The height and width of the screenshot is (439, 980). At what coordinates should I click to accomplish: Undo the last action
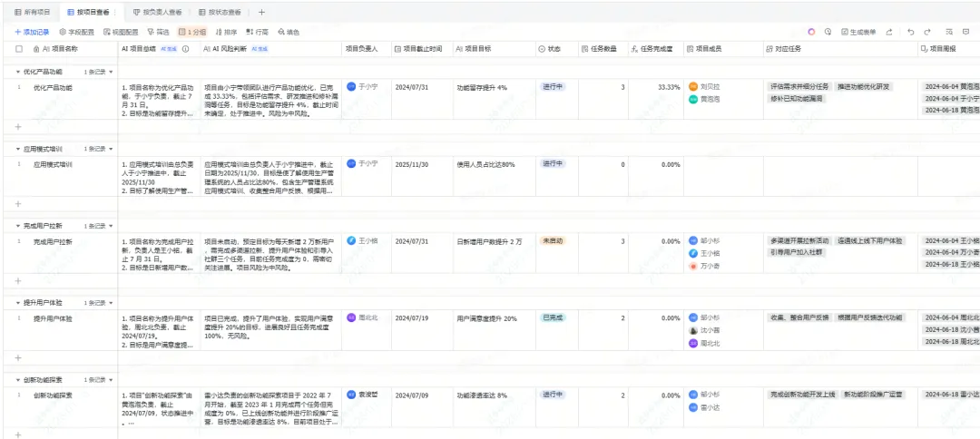coord(911,32)
